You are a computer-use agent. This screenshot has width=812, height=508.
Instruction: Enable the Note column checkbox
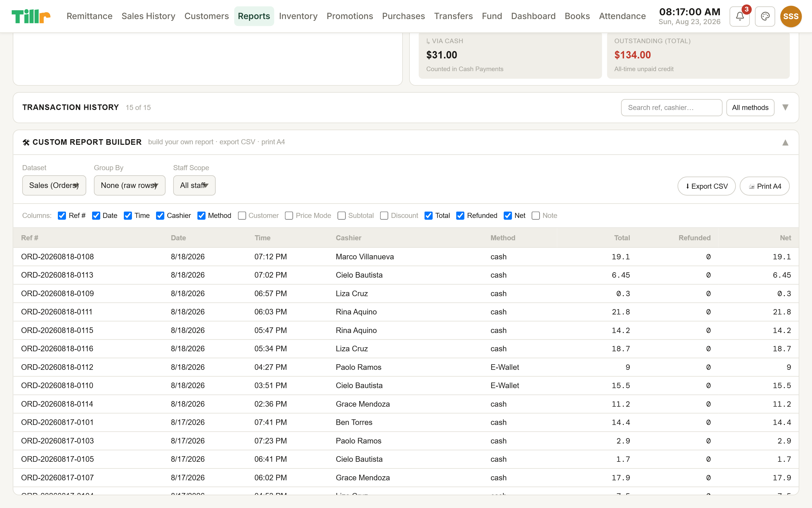tap(536, 215)
